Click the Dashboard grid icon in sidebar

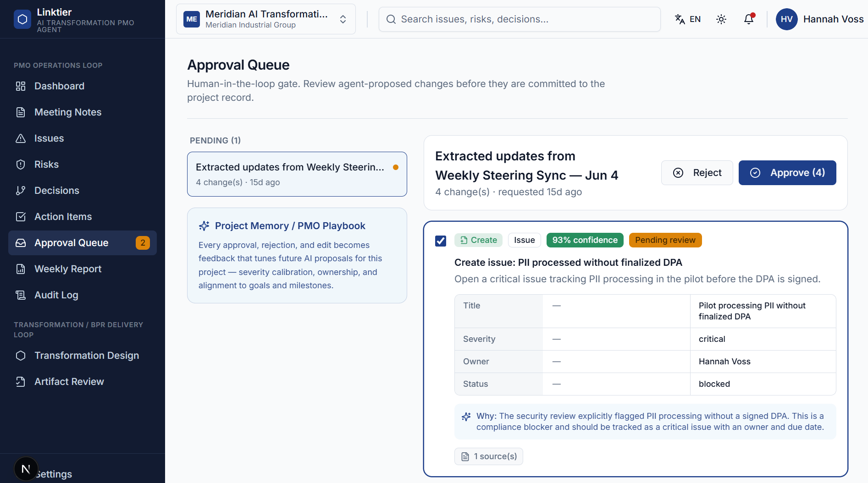click(21, 86)
